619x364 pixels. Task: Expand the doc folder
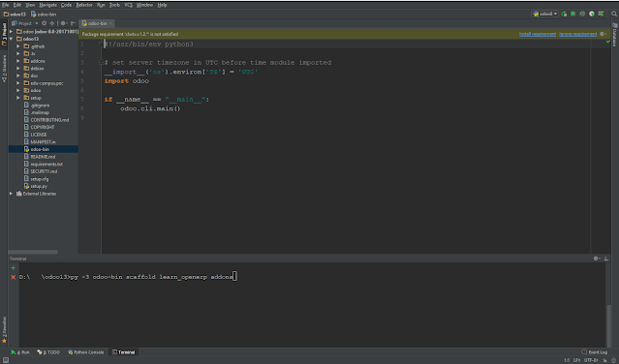(18, 76)
